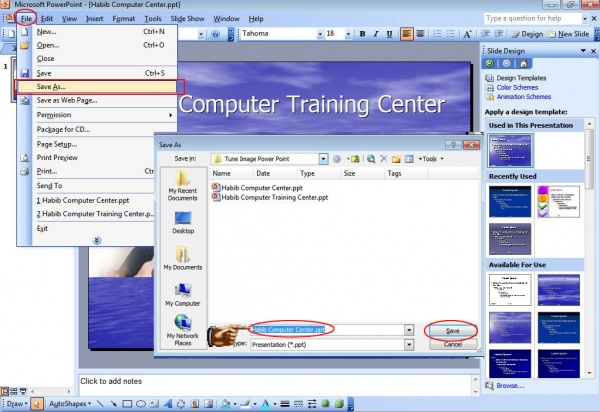
Task: Click Create New Folder icon
Action: coord(396,159)
